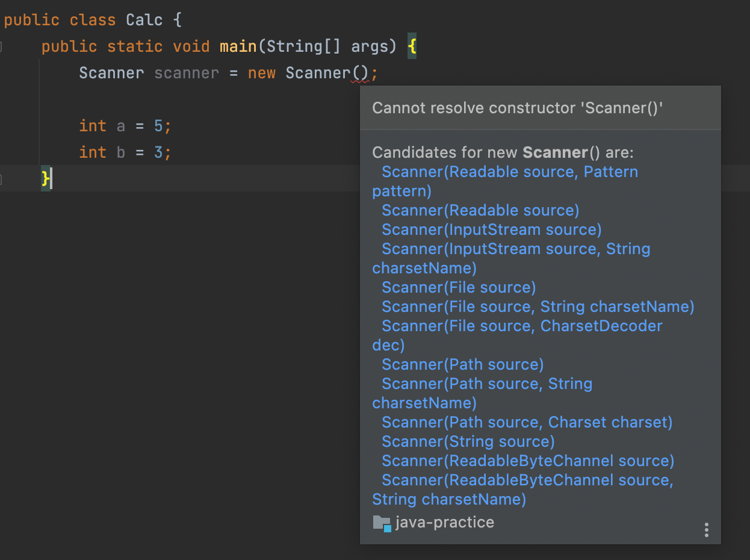Select the scanner variable name in the editor
750x560 pixels.
click(x=187, y=72)
